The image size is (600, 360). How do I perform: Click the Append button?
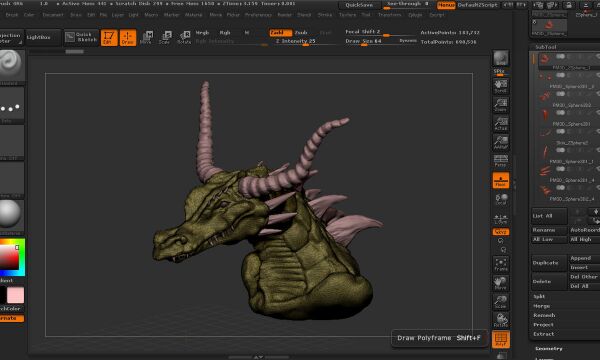pos(584,258)
